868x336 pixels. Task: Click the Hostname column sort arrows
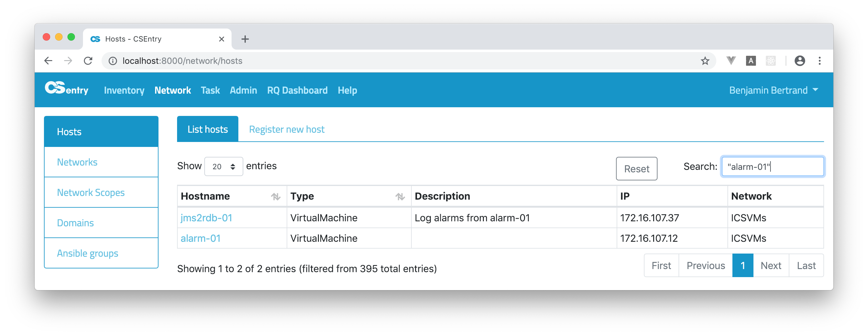tap(276, 196)
